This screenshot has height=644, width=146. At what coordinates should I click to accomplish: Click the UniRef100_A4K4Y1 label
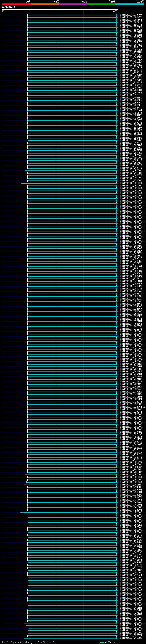tap(131, 143)
